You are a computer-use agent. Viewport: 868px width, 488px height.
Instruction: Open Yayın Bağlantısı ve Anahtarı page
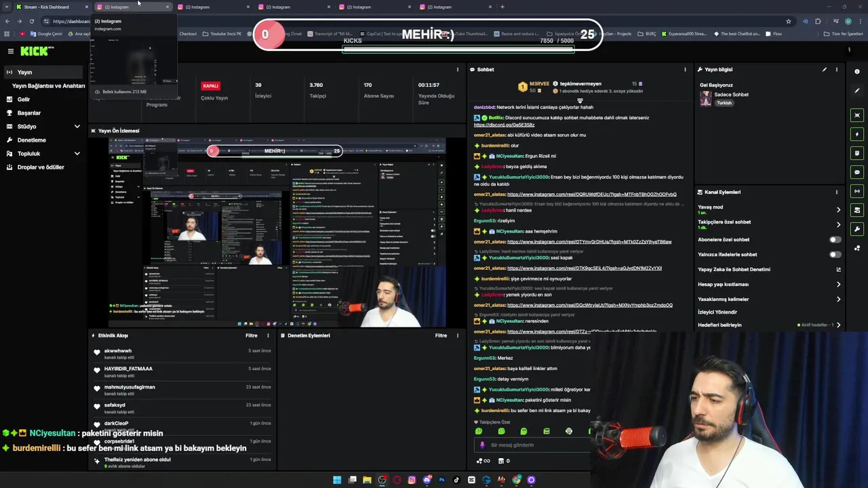[48, 86]
